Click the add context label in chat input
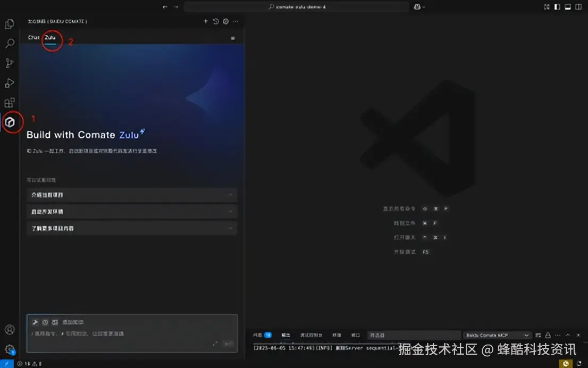The image size is (588, 368). click(x=73, y=322)
